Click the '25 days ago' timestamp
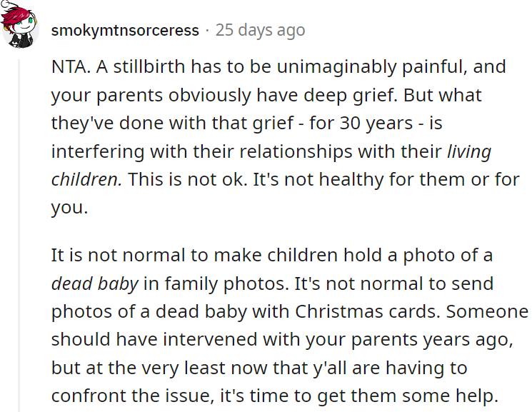This screenshot has width=532, height=412. [260, 30]
